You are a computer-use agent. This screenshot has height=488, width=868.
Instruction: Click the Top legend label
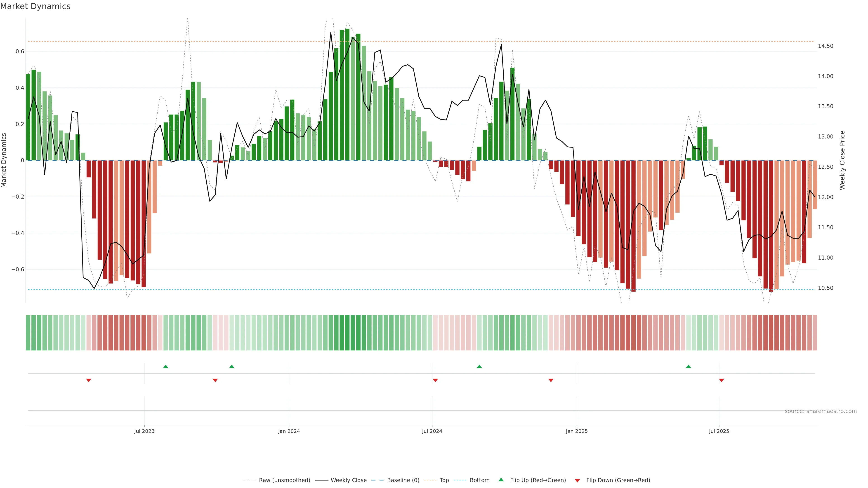444,480
